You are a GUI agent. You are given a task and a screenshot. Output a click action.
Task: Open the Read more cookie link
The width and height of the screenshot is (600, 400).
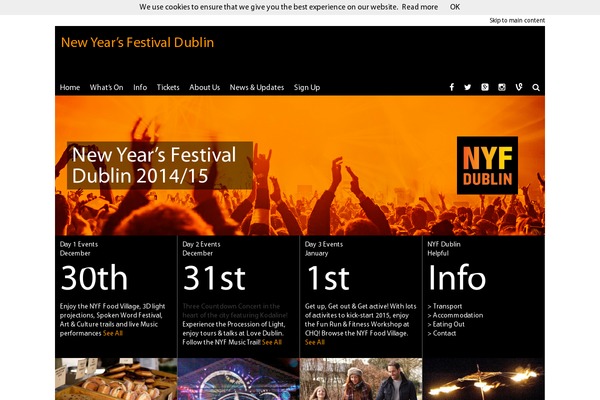(x=420, y=7)
